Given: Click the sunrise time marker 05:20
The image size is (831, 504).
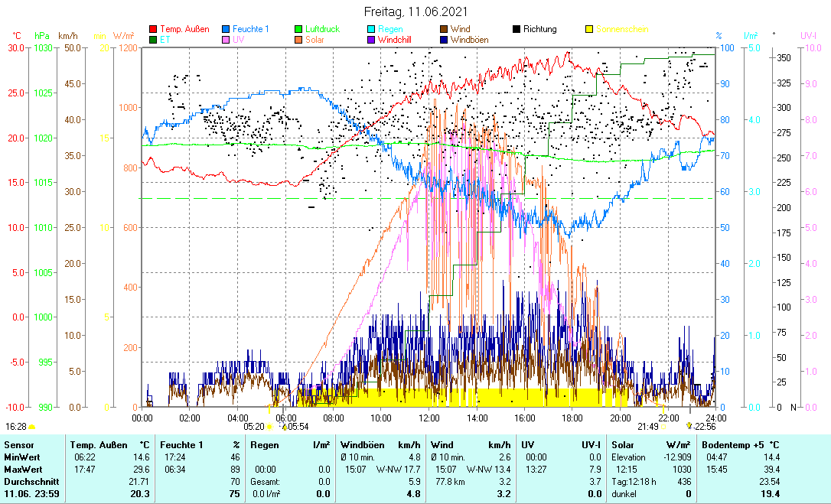Looking at the screenshot, I should point(254,427).
